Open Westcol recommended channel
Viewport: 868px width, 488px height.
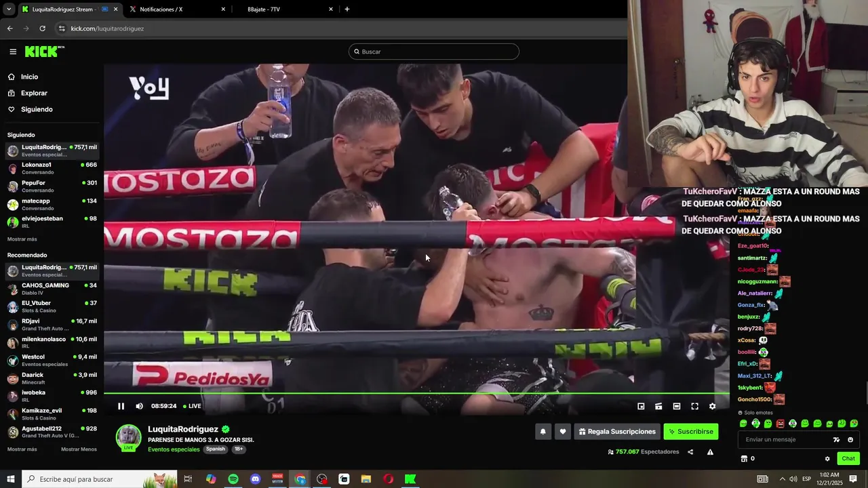[52, 360]
